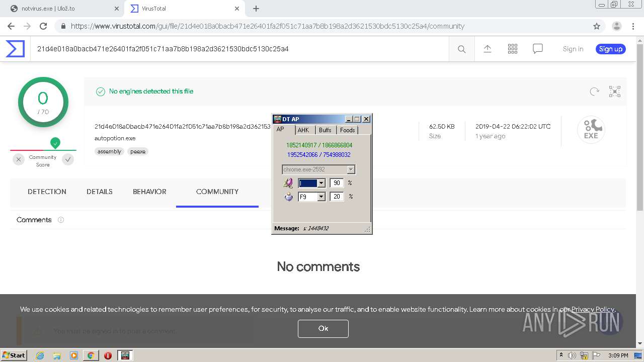
Task: Show hidden tray icons arrow
Action: point(561,355)
